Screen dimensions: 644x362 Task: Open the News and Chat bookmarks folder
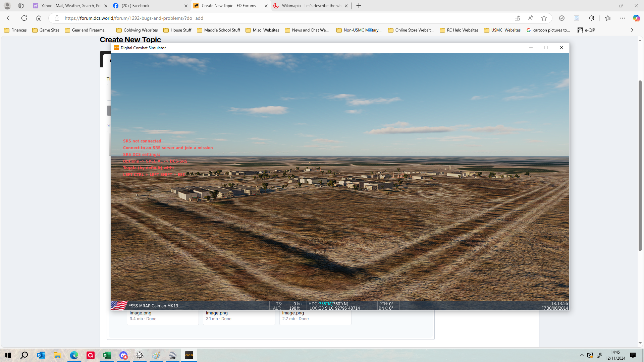(307, 30)
